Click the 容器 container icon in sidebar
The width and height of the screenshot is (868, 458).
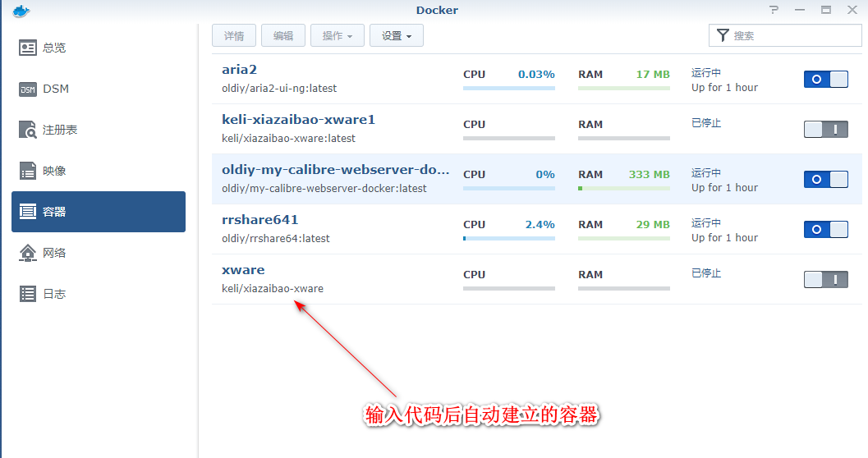(x=28, y=212)
